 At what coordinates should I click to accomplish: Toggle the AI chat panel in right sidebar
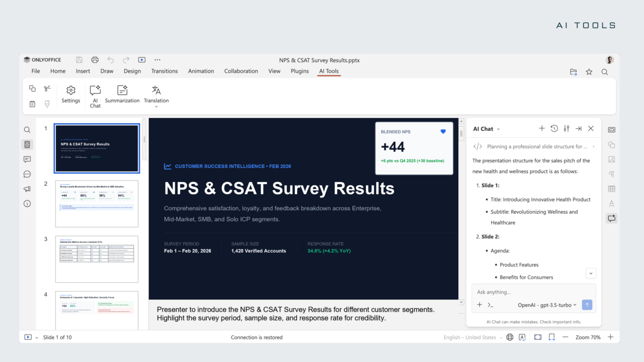[x=612, y=218]
